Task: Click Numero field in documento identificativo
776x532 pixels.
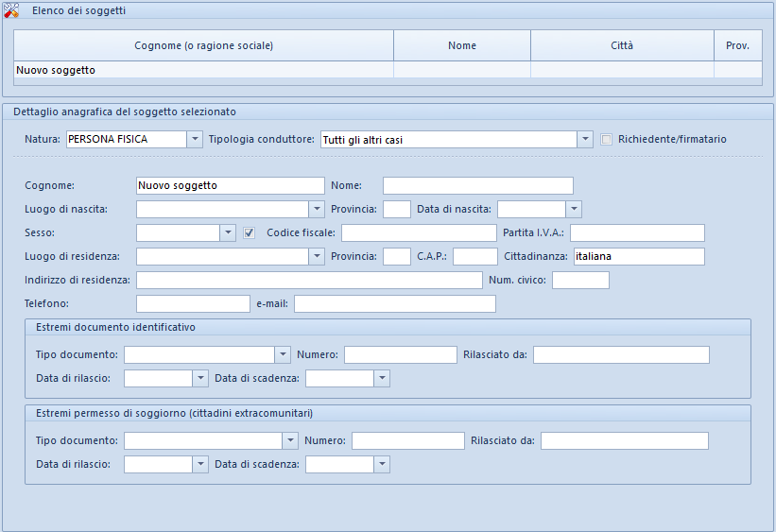Action: point(401,355)
